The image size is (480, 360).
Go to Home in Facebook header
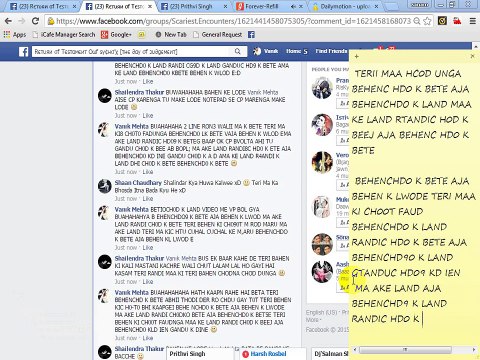click(294, 51)
